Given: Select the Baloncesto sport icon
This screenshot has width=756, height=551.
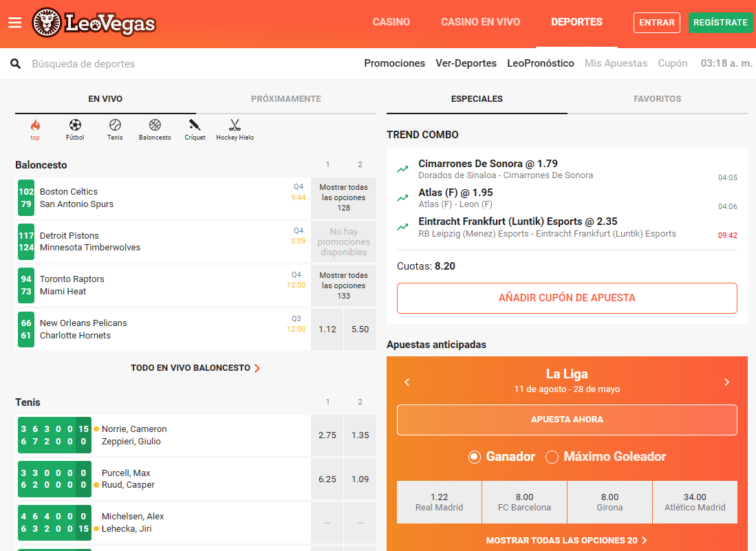Looking at the screenshot, I should point(155,130).
